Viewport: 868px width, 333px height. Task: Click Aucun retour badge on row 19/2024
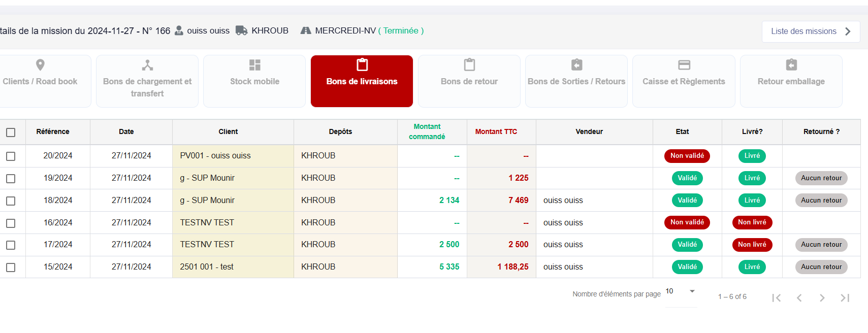pyautogui.click(x=821, y=178)
